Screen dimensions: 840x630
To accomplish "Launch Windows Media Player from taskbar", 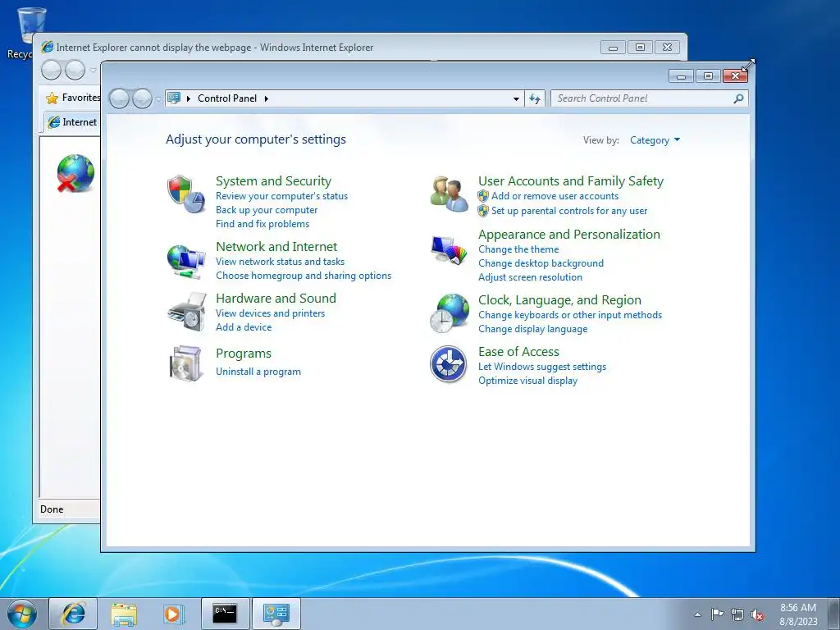I will [173, 614].
